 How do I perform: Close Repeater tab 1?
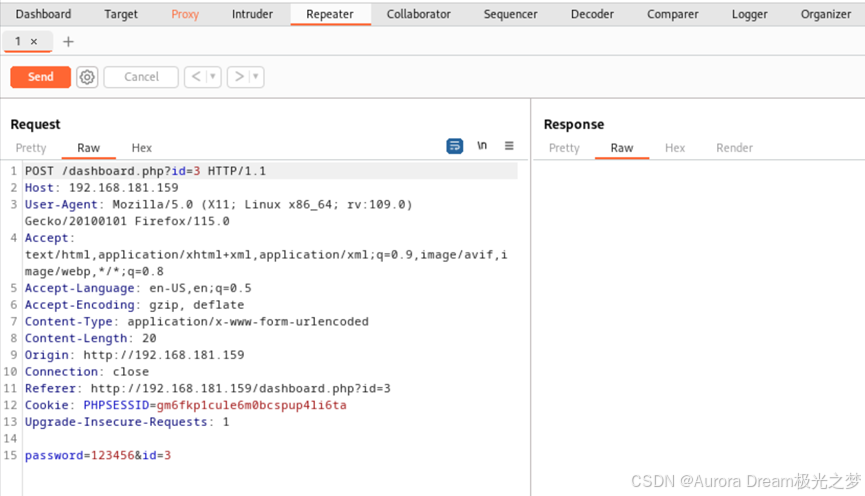click(x=34, y=41)
